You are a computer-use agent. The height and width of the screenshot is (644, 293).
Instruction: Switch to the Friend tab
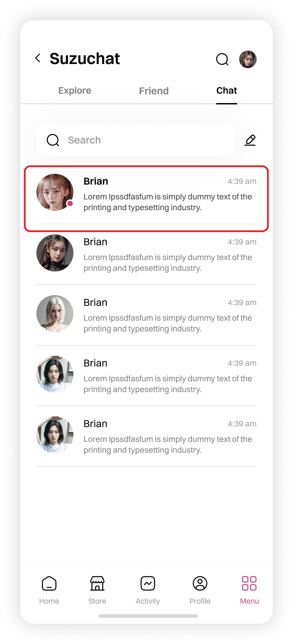click(x=154, y=91)
